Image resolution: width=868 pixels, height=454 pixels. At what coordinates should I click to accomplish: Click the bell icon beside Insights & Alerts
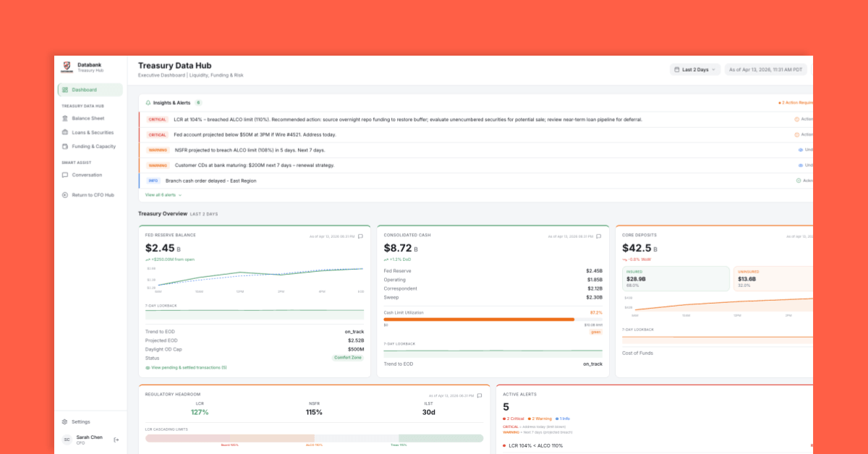148,103
